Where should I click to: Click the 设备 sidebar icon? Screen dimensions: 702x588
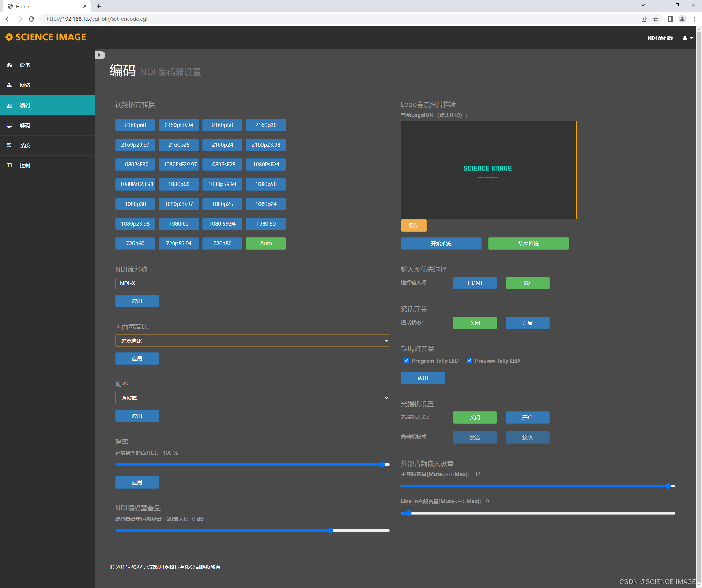10,65
